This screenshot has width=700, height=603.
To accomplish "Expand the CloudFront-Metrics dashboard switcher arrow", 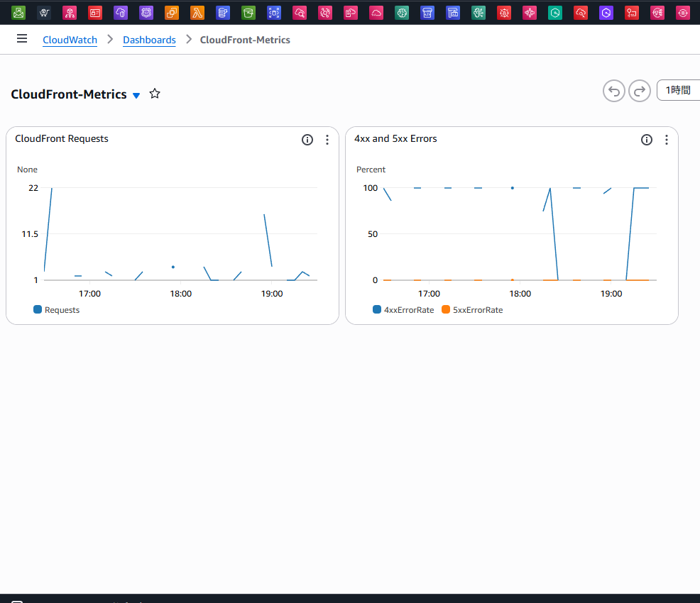I will [136, 96].
